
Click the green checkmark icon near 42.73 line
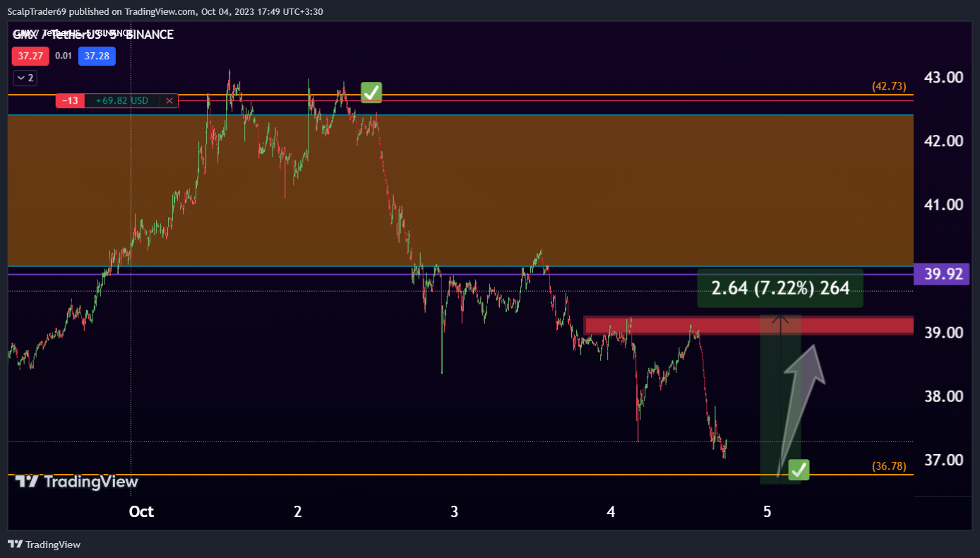[371, 92]
